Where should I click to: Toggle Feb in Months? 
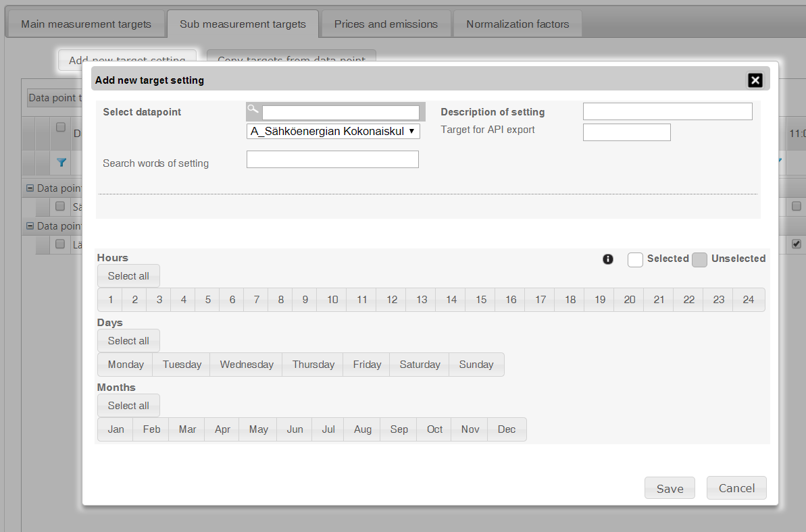(x=151, y=429)
